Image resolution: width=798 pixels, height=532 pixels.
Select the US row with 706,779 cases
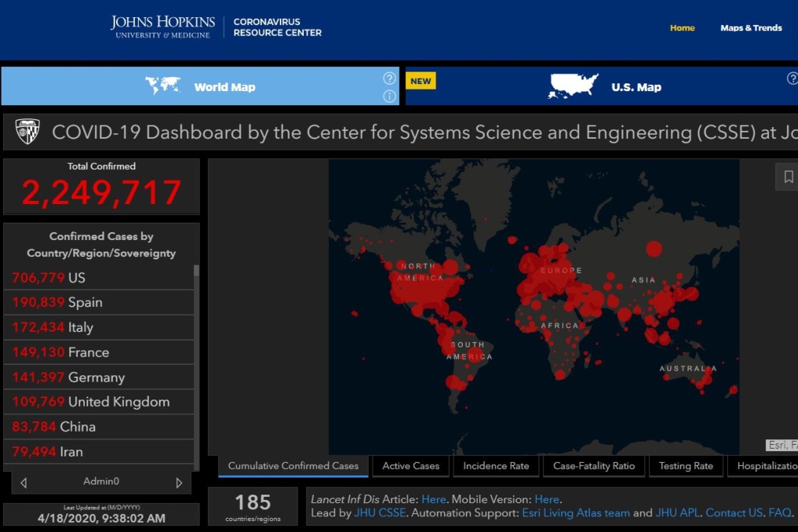tap(99, 278)
